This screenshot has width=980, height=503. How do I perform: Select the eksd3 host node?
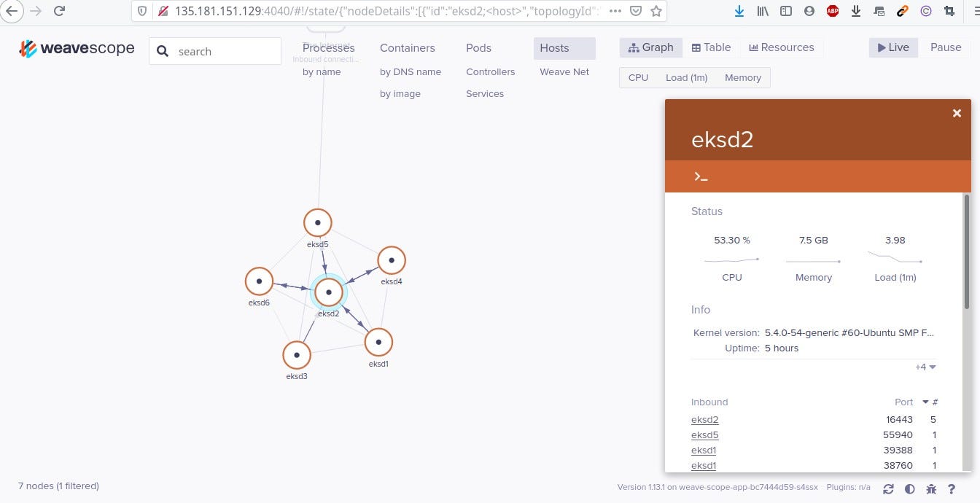click(297, 355)
